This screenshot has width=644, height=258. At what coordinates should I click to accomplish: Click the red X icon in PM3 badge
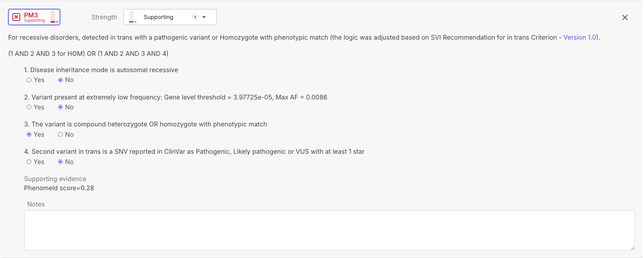(16, 17)
